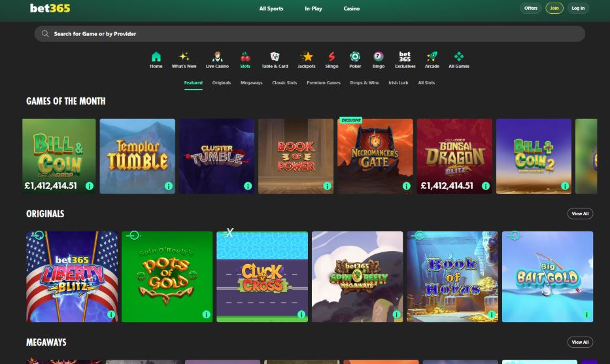Launch the Necromancer's Gate game
610x364 pixels.
tap(375, 156)
